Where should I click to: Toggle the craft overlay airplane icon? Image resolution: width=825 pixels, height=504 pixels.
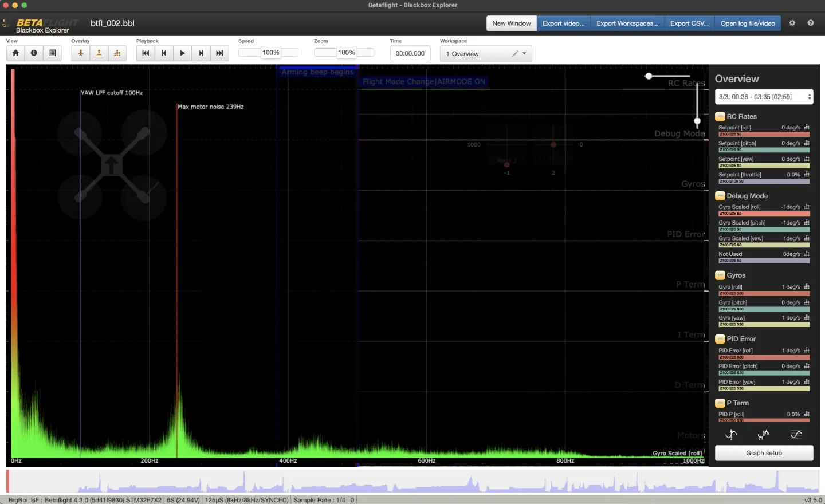(81, 53)
